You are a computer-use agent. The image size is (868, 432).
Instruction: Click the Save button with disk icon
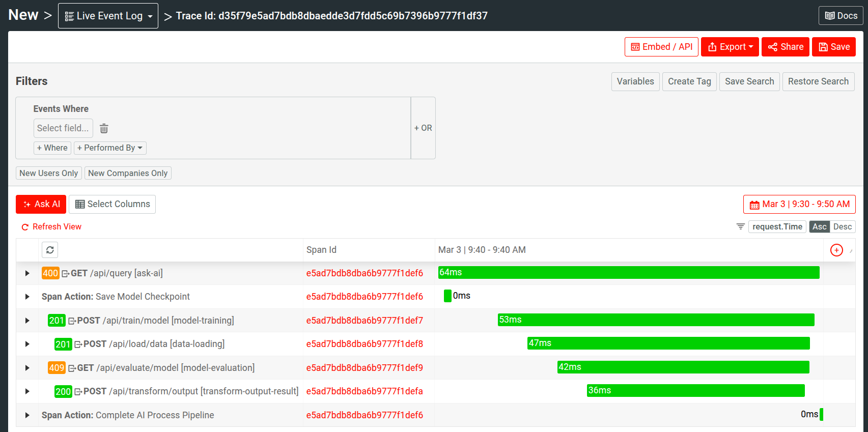click(x=833, y=47)
